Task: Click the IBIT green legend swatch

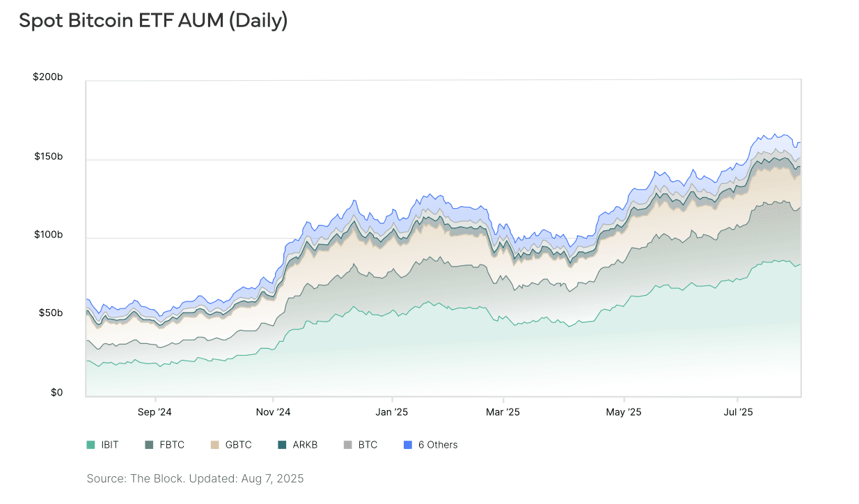Action: pos(90,445)
